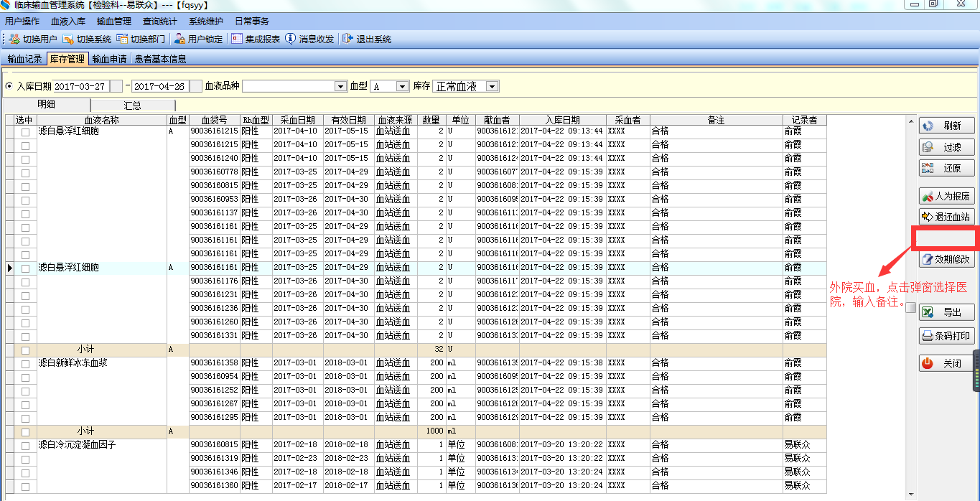The height and width of the screenshot is (501, 980).
Task: Click the 退出系统 exit system icon
Action: [x=348, y=39]
